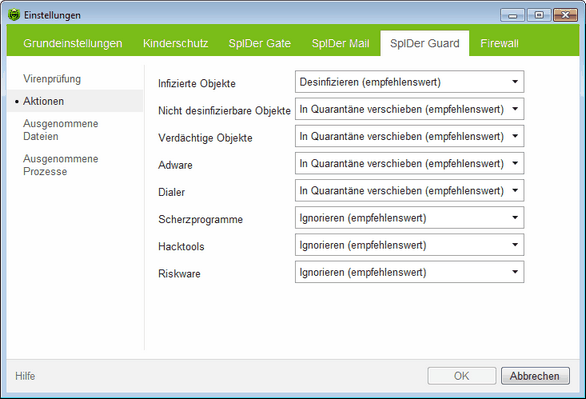Go to the SpIDer Mail tab

pyautogui.click(x=340, y=43)
